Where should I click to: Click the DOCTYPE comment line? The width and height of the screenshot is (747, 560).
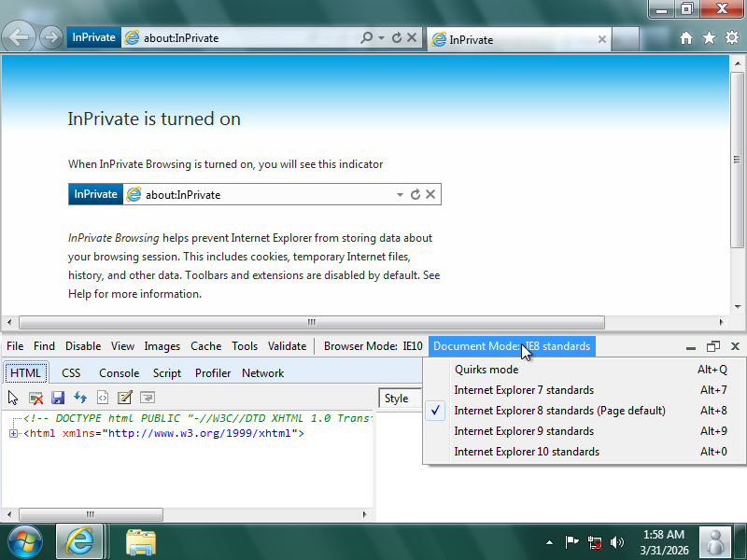click(x=197, y=418)
